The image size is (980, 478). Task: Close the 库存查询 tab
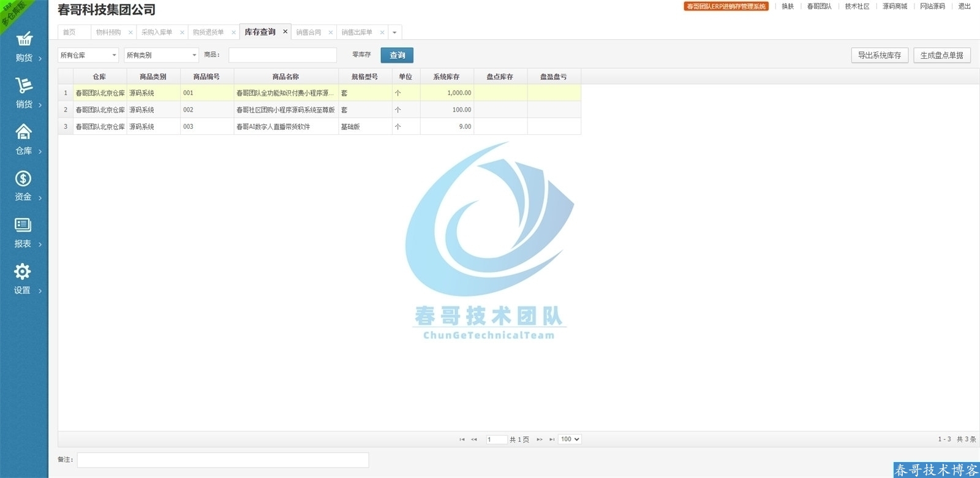(x=285, y=32)
